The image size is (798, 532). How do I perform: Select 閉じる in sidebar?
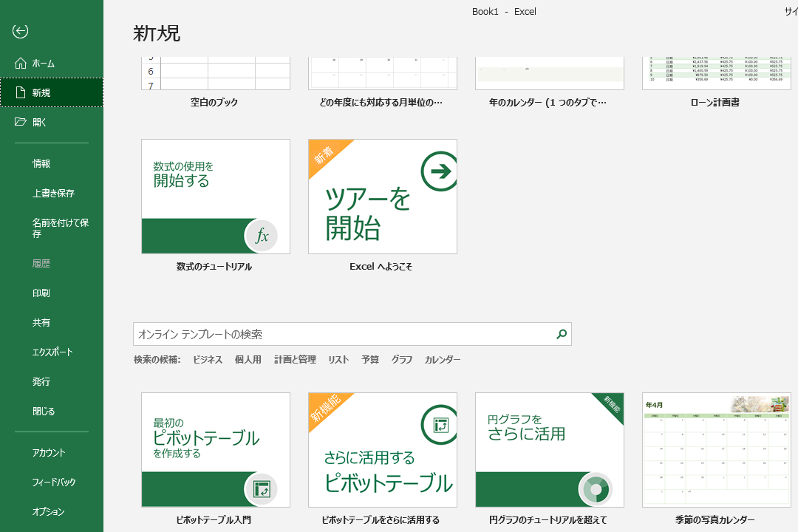point(52,411)
